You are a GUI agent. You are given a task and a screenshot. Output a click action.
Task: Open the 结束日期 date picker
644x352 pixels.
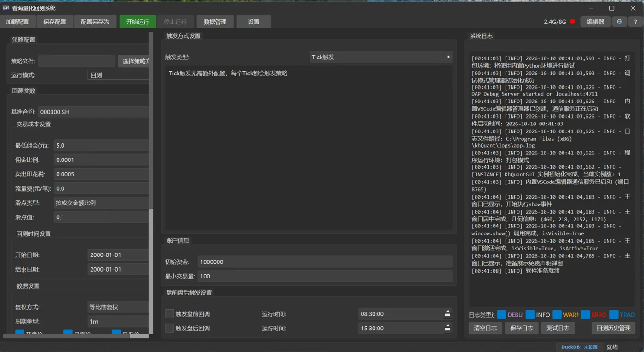point(118,269)
